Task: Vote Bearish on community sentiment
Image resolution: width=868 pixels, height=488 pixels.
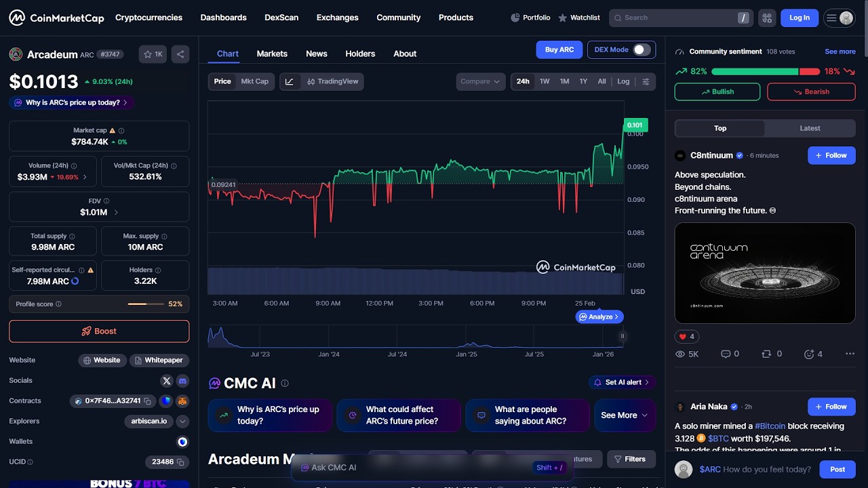Action: (x=811, y=91)
